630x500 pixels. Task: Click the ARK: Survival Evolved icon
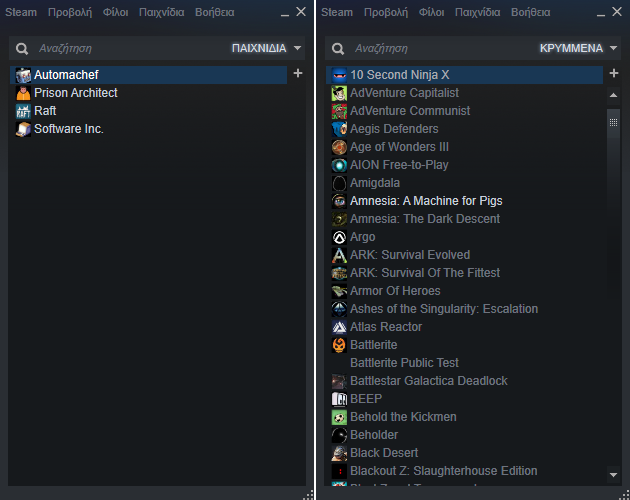click(339, 255)
